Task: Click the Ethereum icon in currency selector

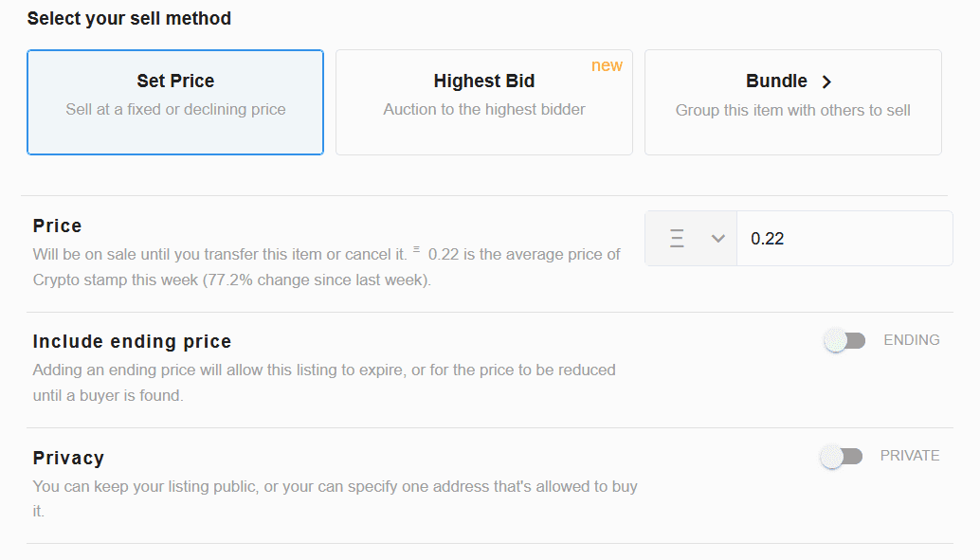Action: pos(677,239)
